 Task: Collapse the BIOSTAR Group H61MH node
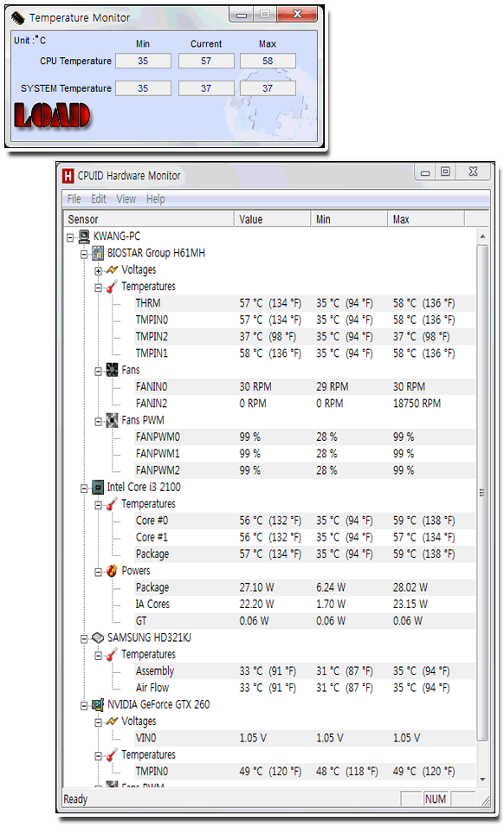tap(84, 255)
